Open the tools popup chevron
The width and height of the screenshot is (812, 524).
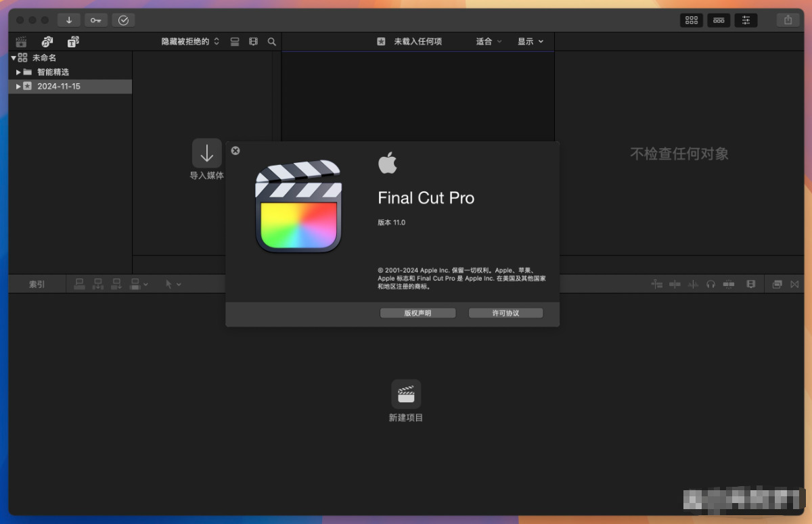179,285
